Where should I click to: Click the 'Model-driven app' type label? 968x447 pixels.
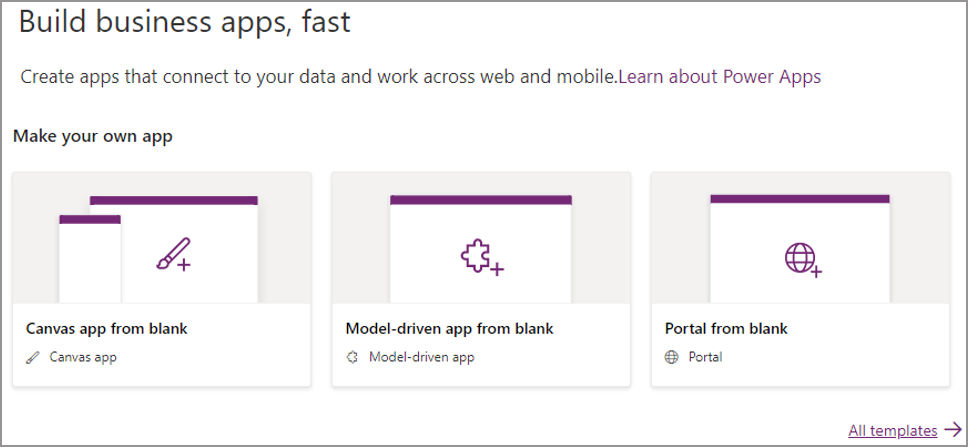422,357
